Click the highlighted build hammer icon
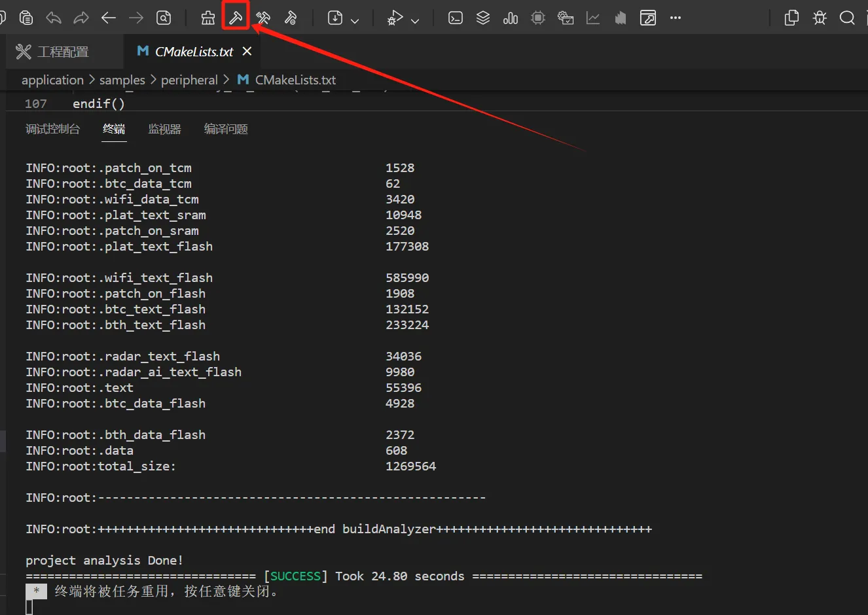The width and height of the screenshot is (868, 615). pos(236,18)
